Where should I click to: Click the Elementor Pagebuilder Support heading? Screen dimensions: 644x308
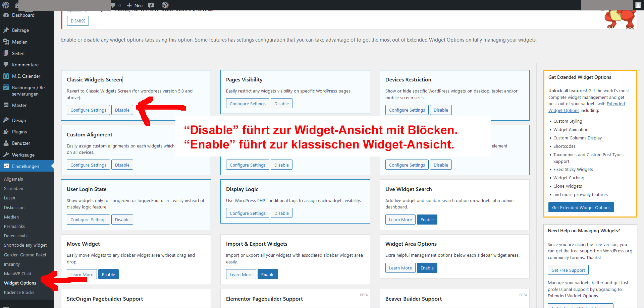(x=264, y=299)
